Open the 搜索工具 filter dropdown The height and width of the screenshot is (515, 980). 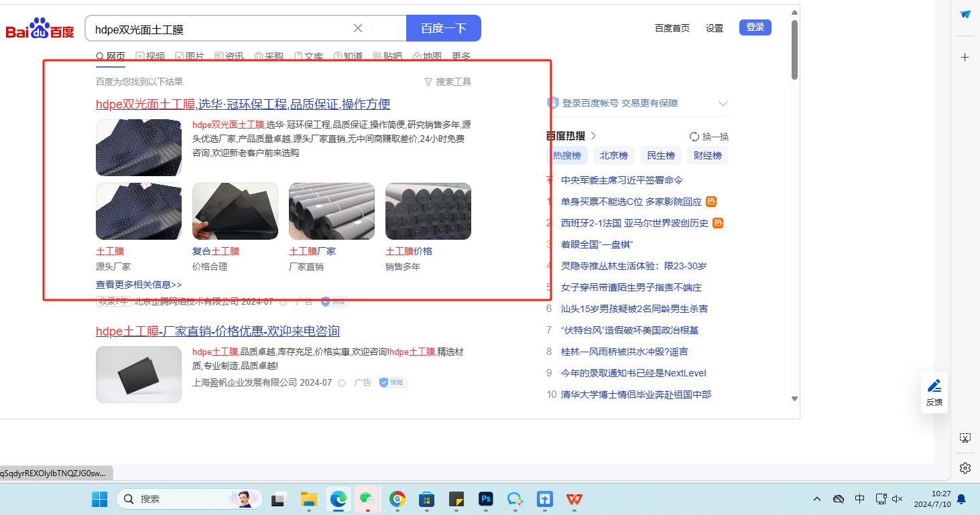pyautogui.click(x=448, y=82)
